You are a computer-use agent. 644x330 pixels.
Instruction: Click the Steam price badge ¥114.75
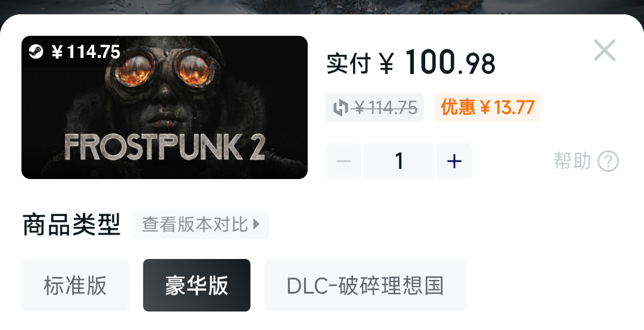75,52
